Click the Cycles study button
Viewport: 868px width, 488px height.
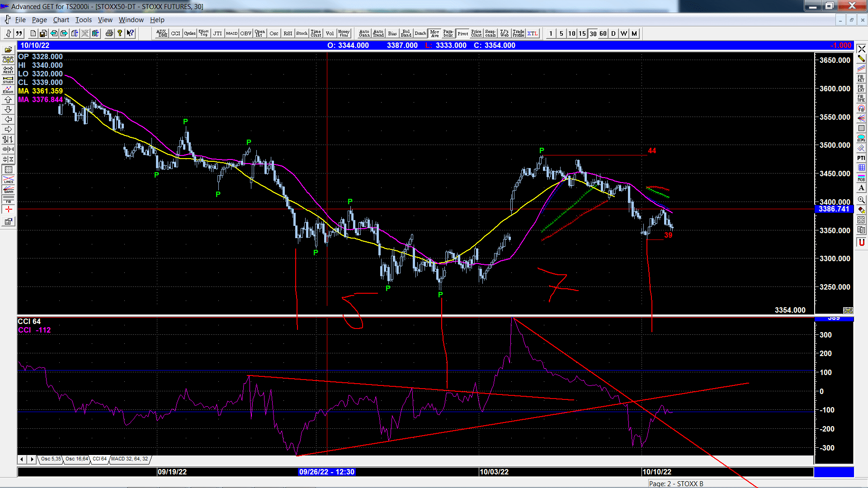190,33
